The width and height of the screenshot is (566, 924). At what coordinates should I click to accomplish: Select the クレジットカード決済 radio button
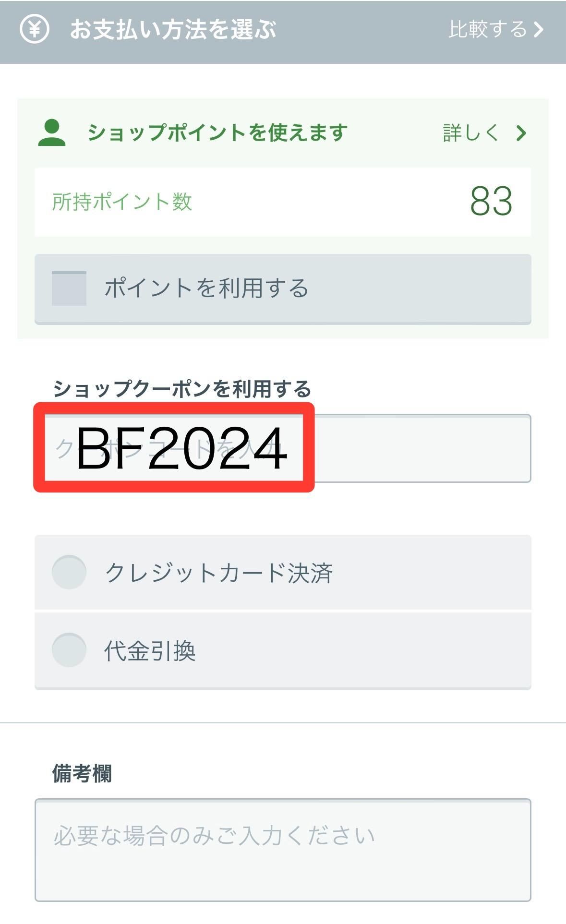(x=69, y=572)
